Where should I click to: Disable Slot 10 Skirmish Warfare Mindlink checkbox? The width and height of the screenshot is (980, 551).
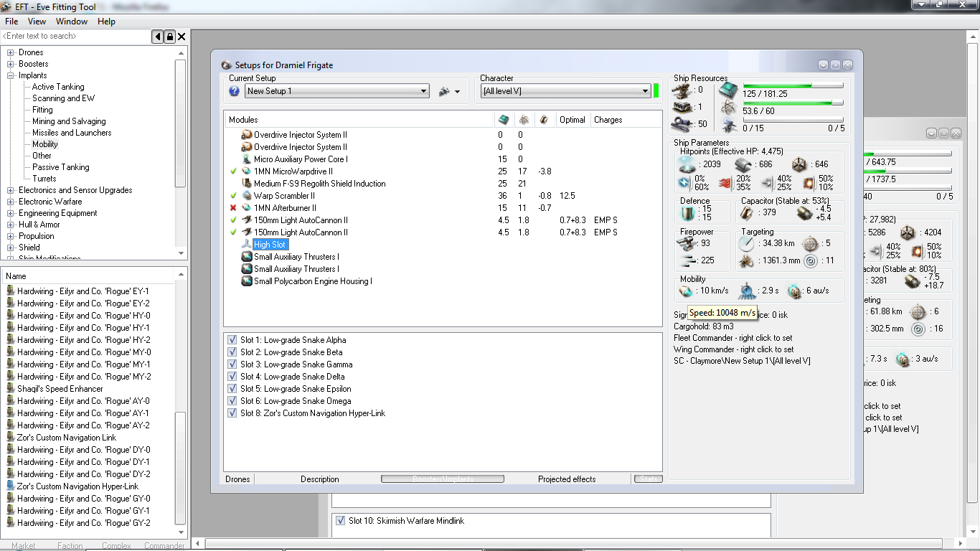341,521
